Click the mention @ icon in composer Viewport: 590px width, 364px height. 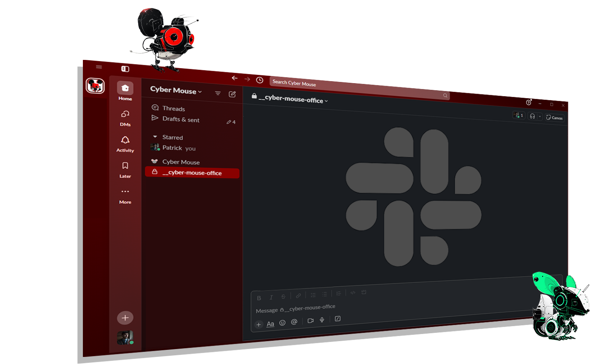(x=294, y=322)
